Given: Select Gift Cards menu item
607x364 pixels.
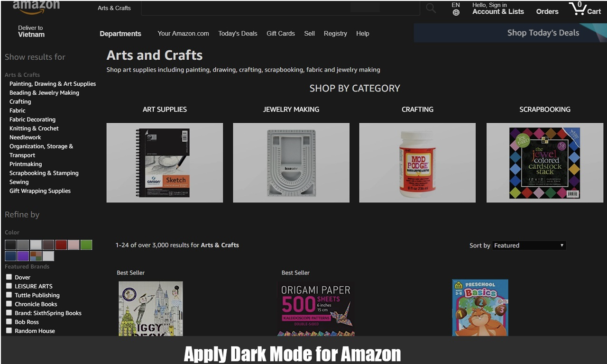Looking at the screenshot, I should tap(281, 34).
